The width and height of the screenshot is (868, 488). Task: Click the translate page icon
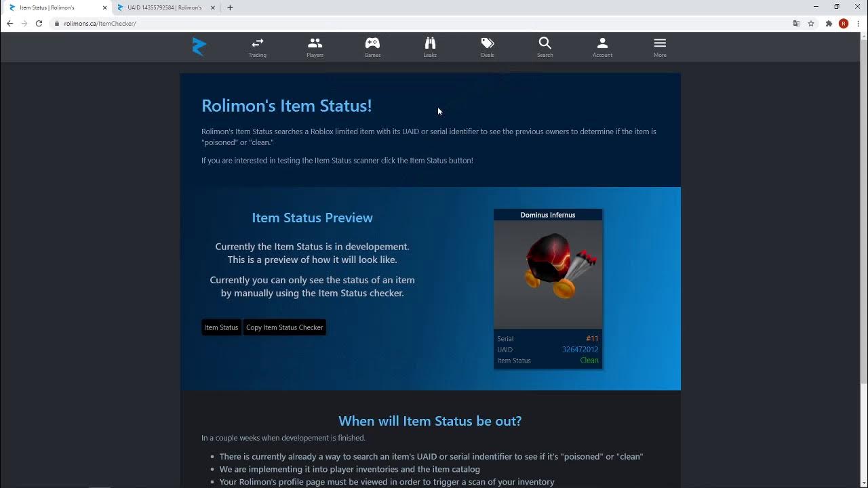pyautogui.click(x=797, y=23)
